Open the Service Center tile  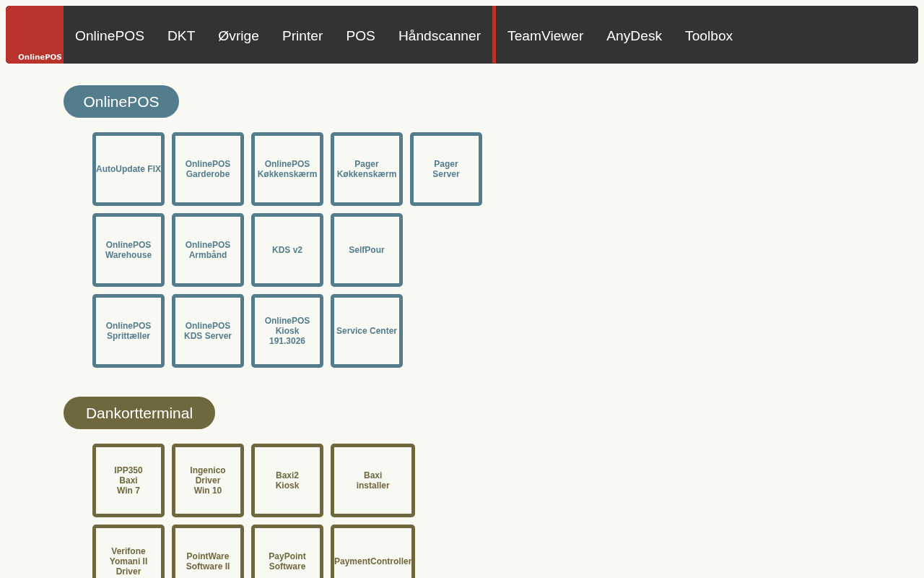(367, 331)
